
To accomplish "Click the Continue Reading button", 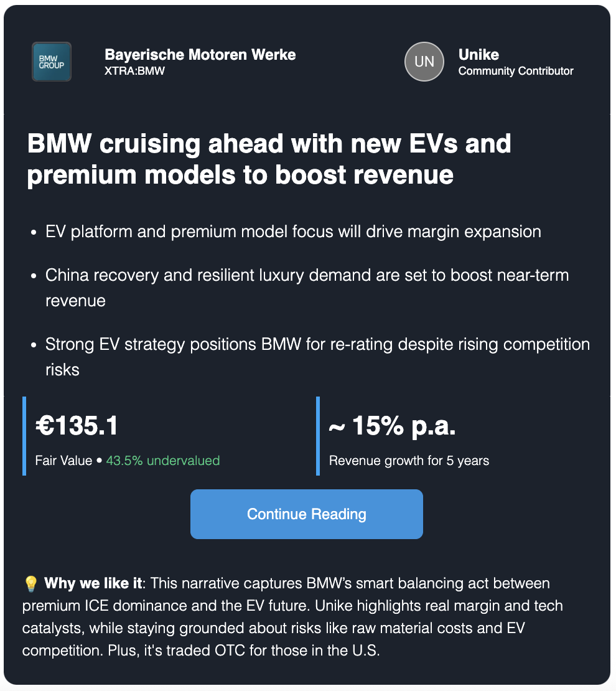I will pyautogui.click(x=307, y=514).
